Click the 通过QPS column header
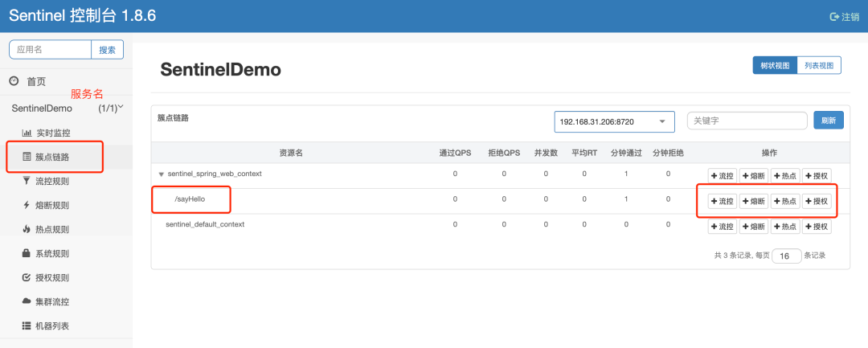This screenshot has height=348, width=868. pos(455,154)
